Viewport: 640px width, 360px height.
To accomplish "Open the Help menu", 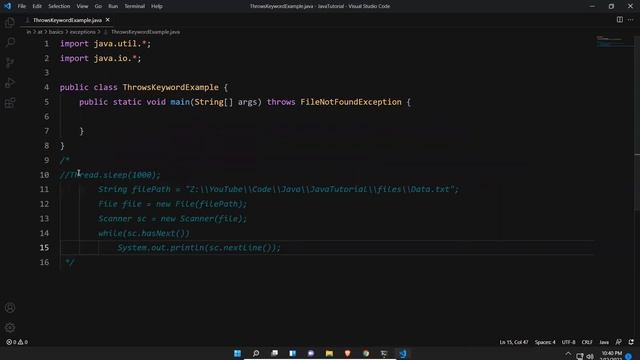I will [x=157, y=6].
